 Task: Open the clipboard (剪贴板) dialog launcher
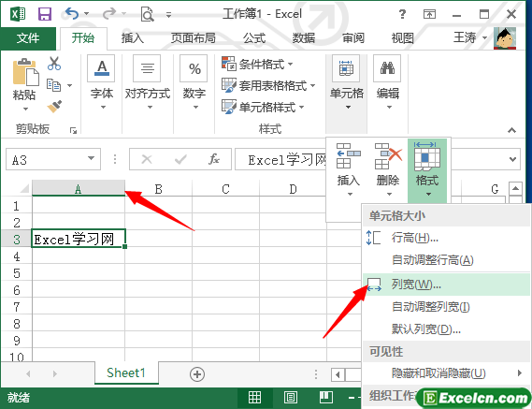[73, 130]
